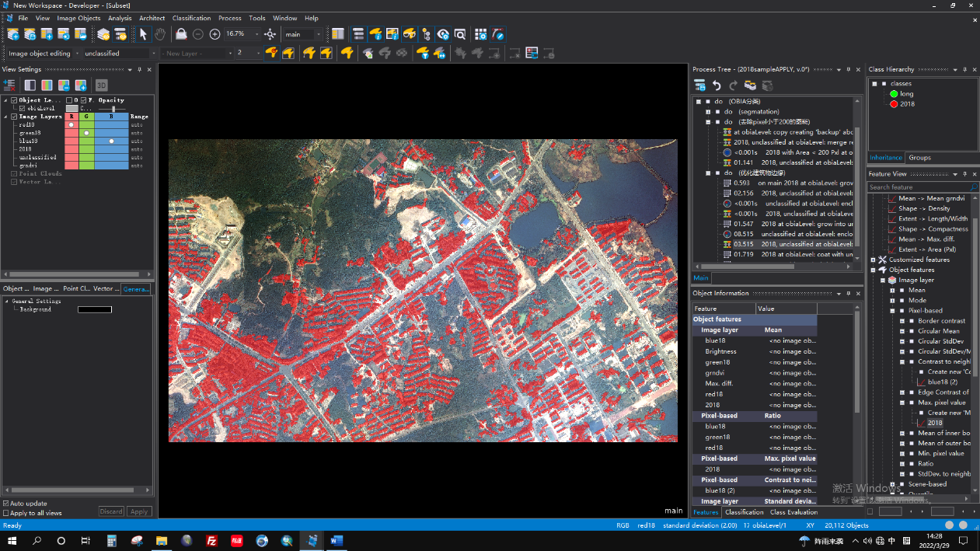
Task: Toggle the obiaLevel layer checkbox
Action: pyautogui.click(x=22, y=109)
